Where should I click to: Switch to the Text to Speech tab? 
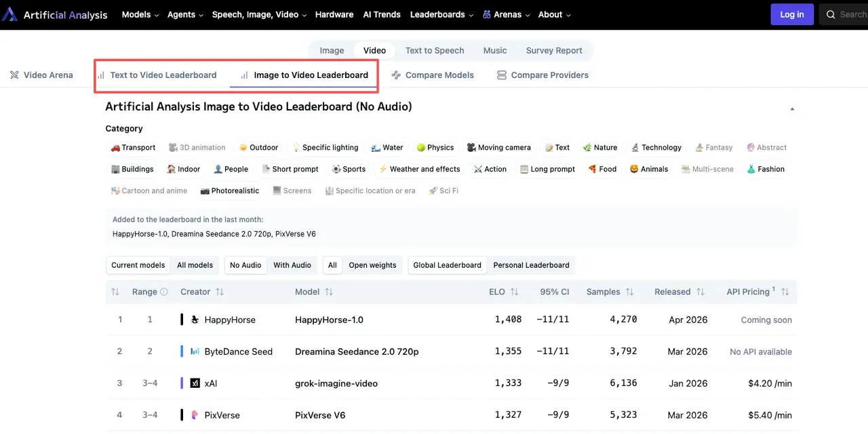pos(435,50)
